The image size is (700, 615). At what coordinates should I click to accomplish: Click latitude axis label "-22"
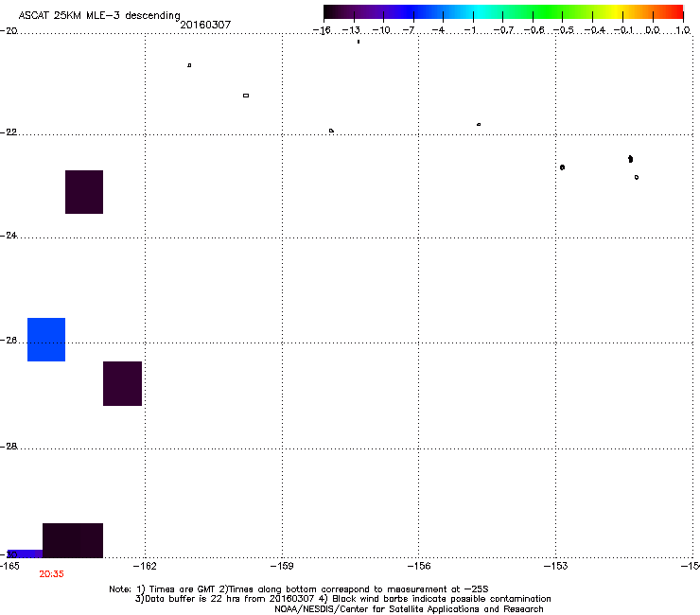pyautogui.click(x=9, y=132)
